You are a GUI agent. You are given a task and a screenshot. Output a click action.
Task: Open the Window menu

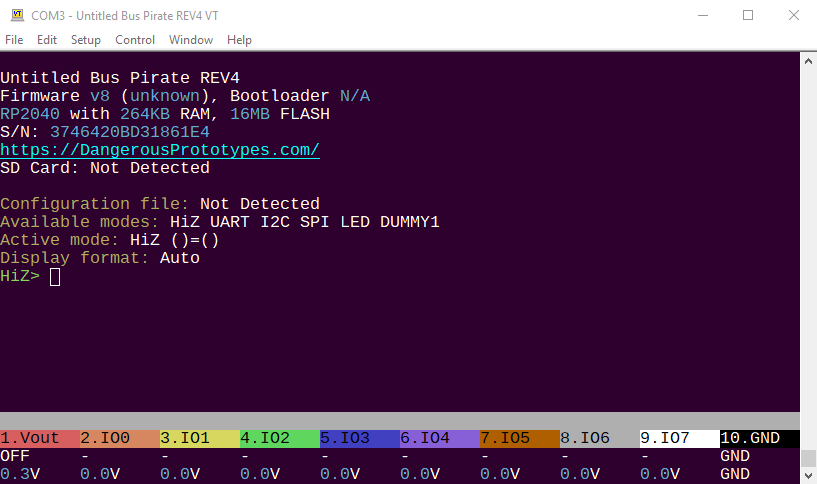coord(191,40)
